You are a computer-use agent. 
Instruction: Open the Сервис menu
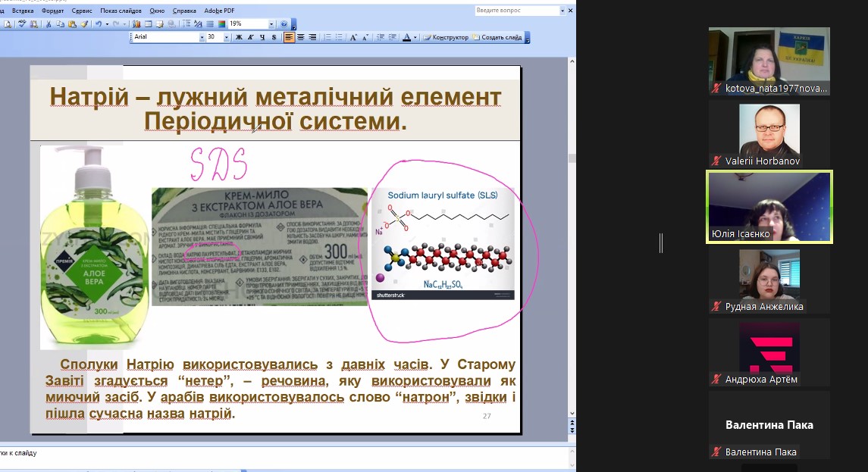[x=82, y=11]
